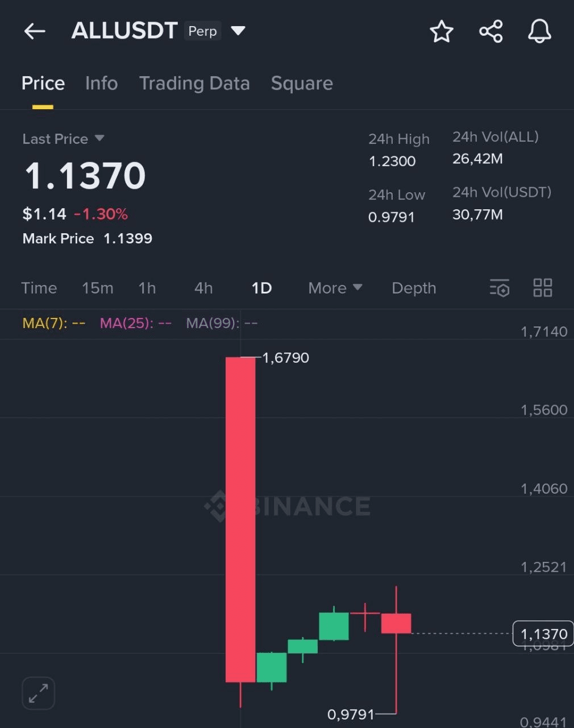This screenshot has height=728, width=574.
Task: Switch to the Trading Data tab
Action: [194, 84]
